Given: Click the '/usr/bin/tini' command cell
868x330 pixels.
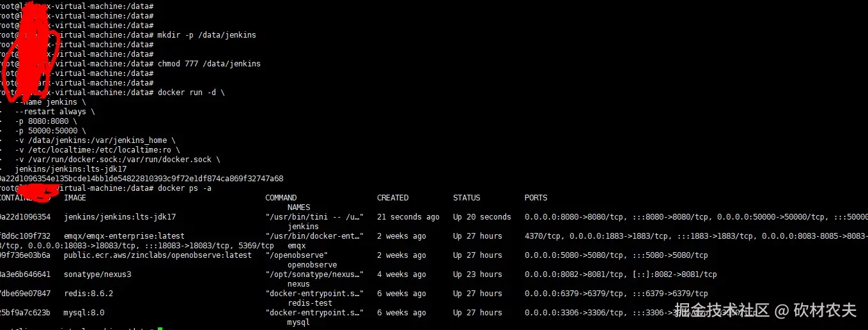Looking at the screenshot, I should [x=314, y=217].
